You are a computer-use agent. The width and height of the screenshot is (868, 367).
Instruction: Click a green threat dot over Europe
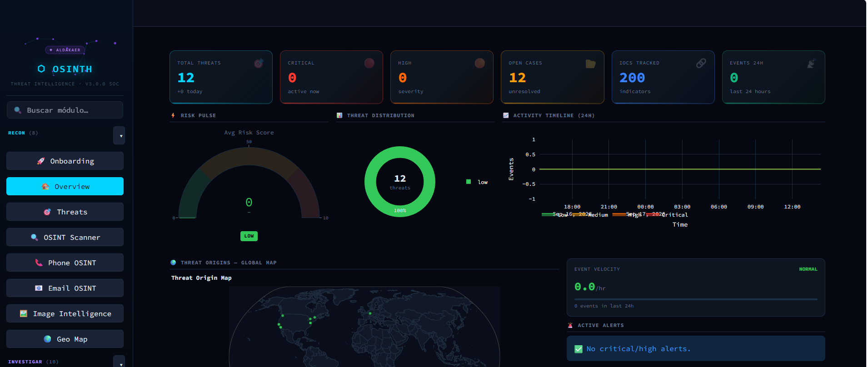pyautogui.click(x=370, y=313)
